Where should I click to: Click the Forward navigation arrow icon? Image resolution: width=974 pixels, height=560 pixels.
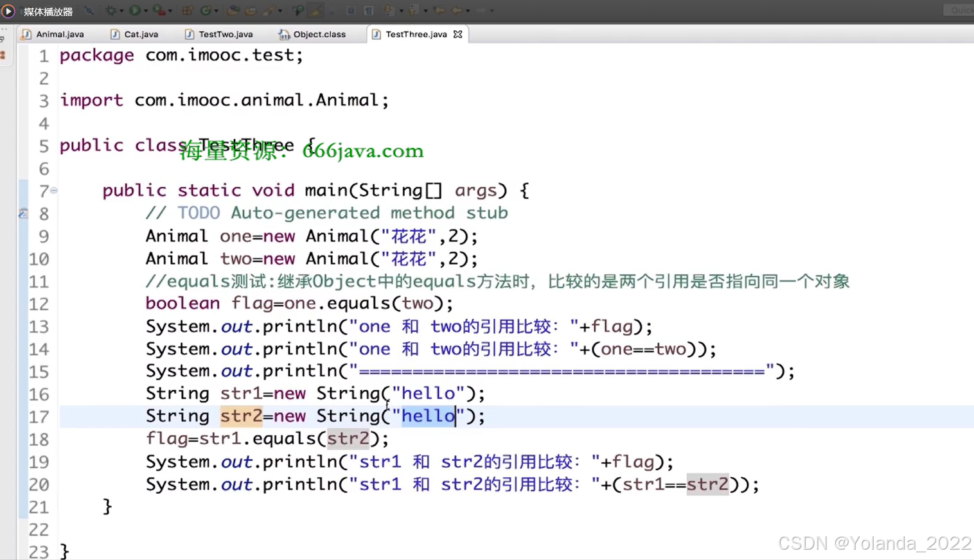point(481,11)
